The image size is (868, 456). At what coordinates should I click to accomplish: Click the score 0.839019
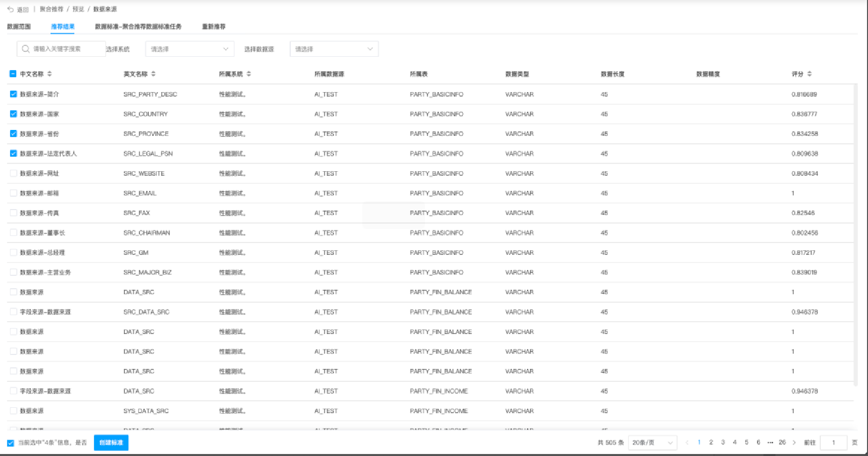[x=804, y=272]
